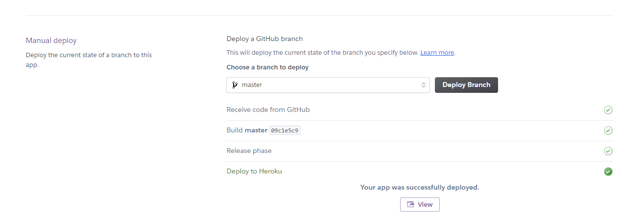Click the Deploy Branch button

click(x=466, y=85)
